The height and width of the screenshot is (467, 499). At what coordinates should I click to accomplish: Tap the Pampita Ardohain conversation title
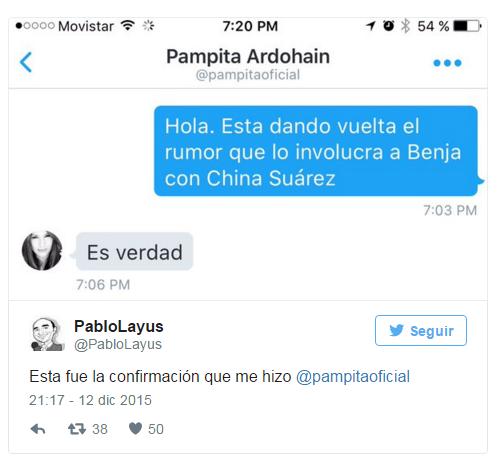click(x=248, y=56)
